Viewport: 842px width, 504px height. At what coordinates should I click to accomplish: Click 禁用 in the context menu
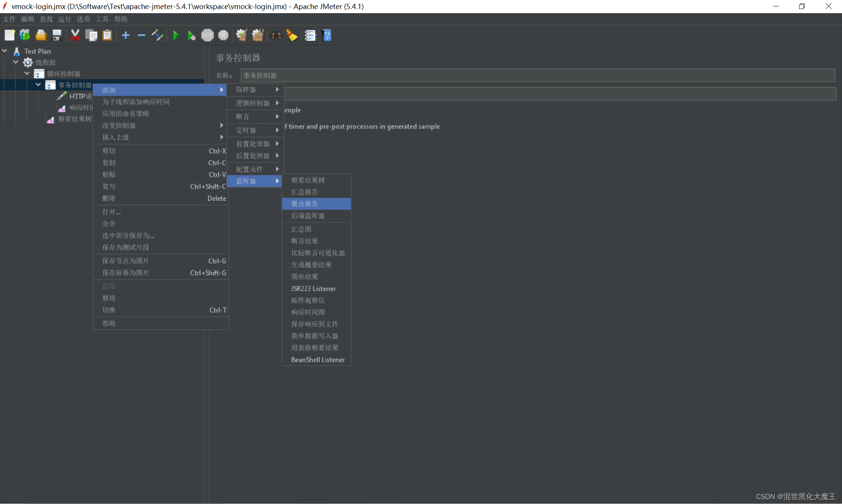(x=109, y=298)
